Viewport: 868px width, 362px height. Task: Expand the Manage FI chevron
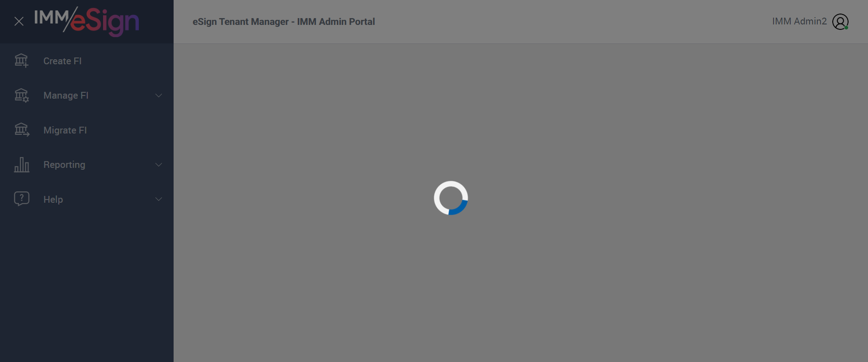(x=159, y=95)
